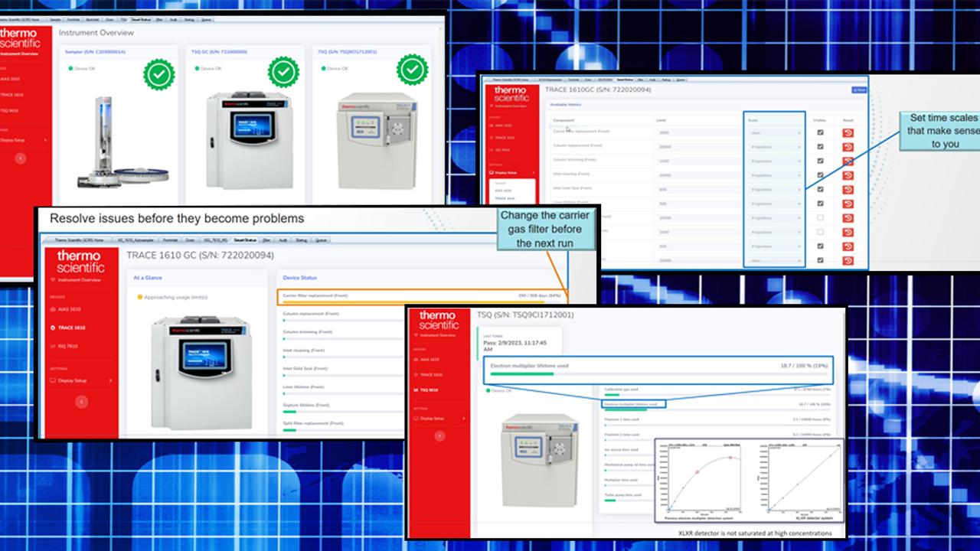The width and height of the screenshot is (980, 551).
Task: Select AIAS 1610 in the TSQ window sidebar
Action: [428, 359]
